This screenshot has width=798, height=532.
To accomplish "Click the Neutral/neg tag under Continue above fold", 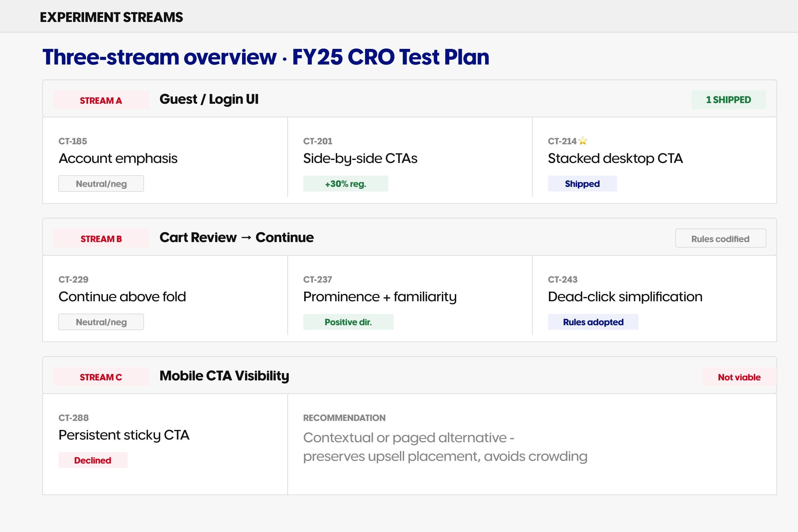I will [101, 322].
